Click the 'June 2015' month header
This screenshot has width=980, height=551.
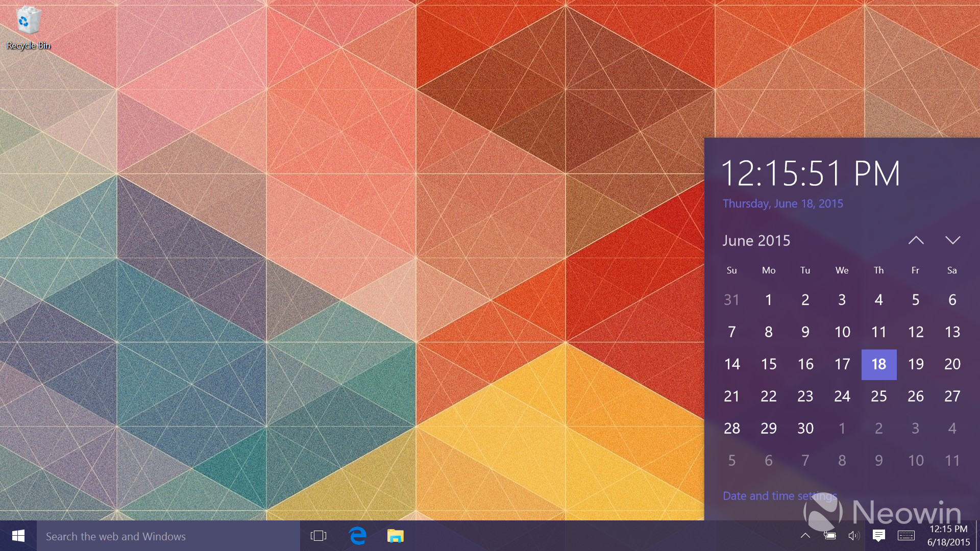[756, 240]
